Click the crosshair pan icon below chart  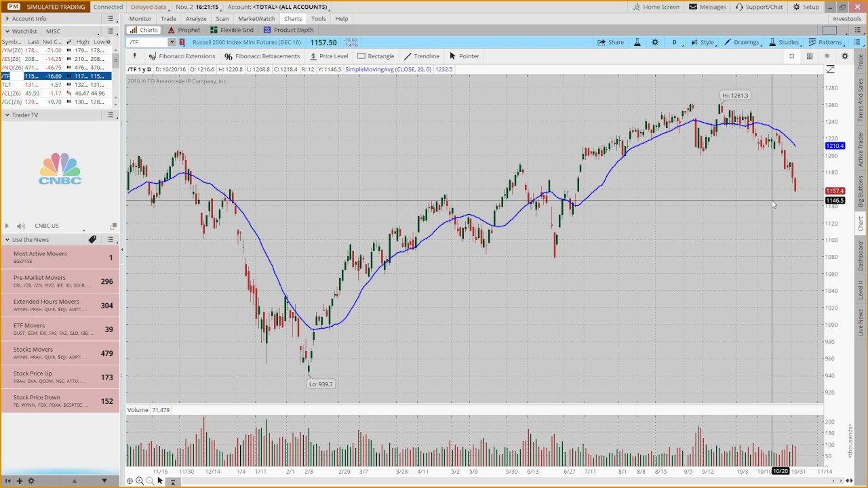pos(130,481)
